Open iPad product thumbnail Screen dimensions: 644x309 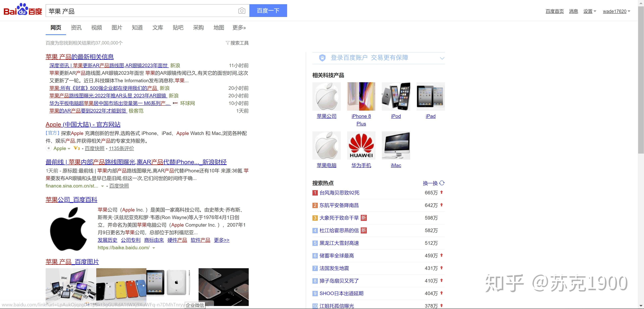431,96
